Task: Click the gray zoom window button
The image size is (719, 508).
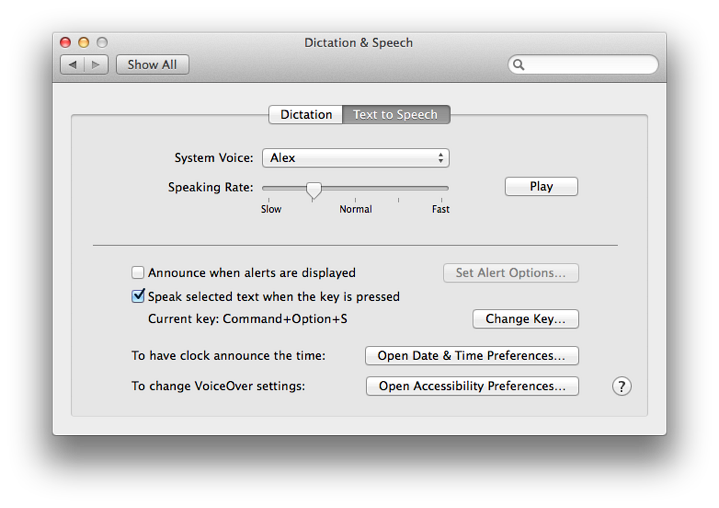Action: (102, 43)
